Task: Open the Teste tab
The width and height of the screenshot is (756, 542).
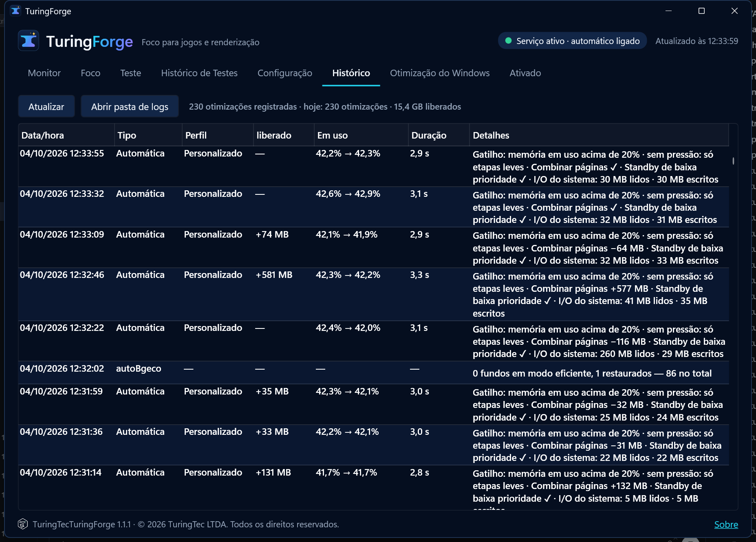Action: [130, 73]
